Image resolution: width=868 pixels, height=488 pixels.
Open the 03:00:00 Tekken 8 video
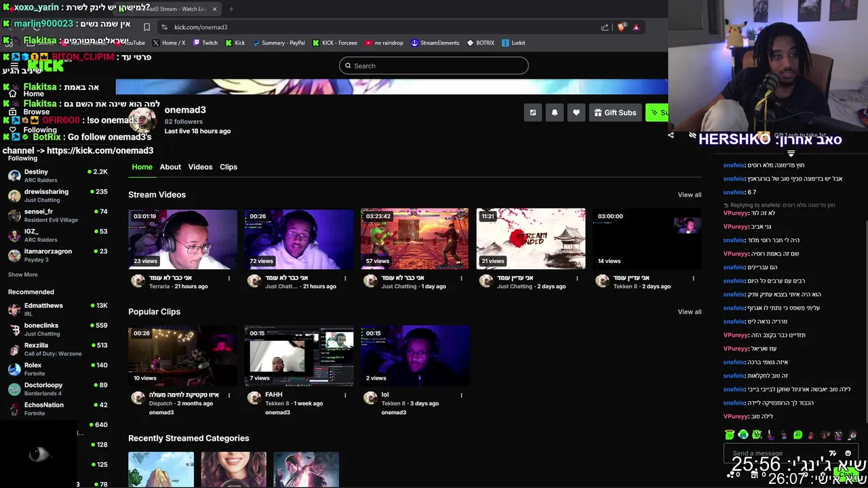647,239
